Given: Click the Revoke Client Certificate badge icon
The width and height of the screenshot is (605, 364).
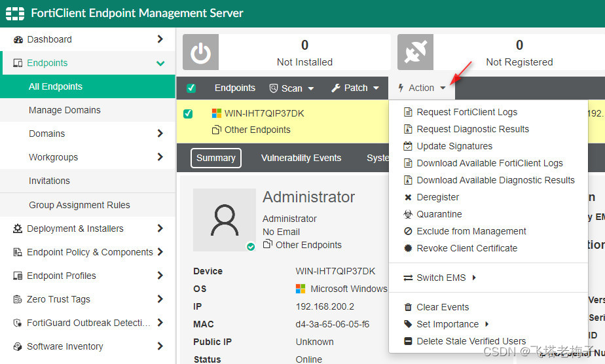Looking at the screenshot, I should pyautogui.click(x=408, y=248).
